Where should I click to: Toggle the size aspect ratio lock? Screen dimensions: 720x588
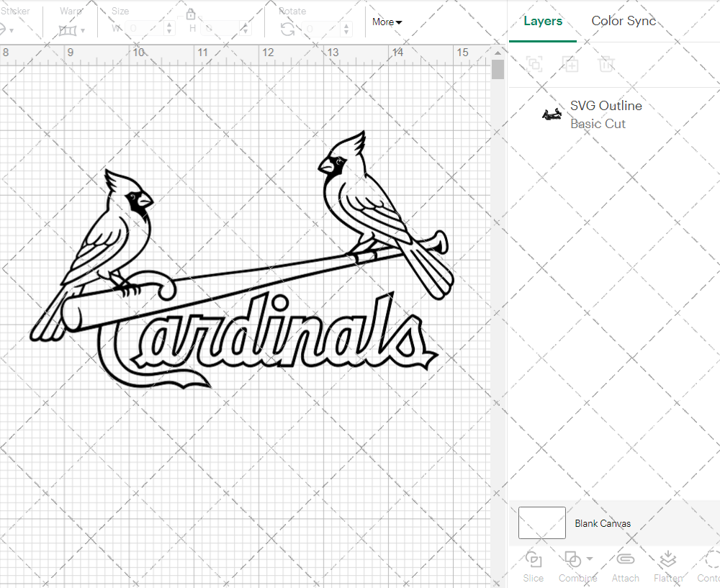pos(191,14)
